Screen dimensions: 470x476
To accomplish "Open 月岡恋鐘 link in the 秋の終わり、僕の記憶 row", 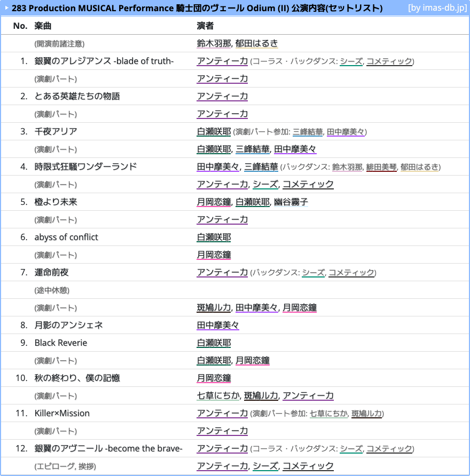I will (x=214, y=378).
